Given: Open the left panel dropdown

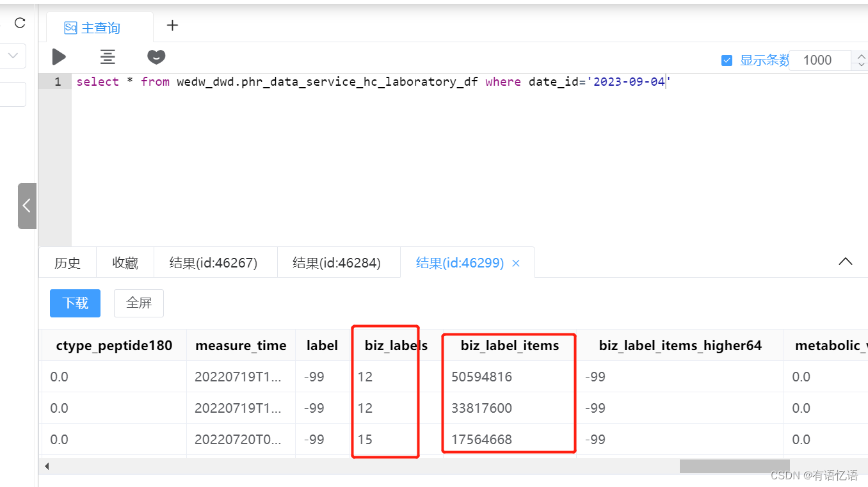Looking at the screenshot, I should (13, 56).
